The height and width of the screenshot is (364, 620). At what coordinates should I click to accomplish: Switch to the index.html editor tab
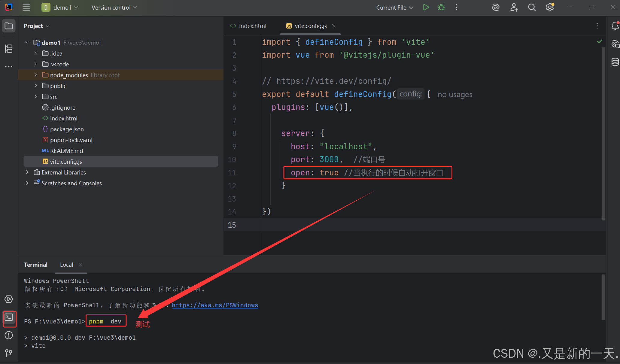(248, 26)
